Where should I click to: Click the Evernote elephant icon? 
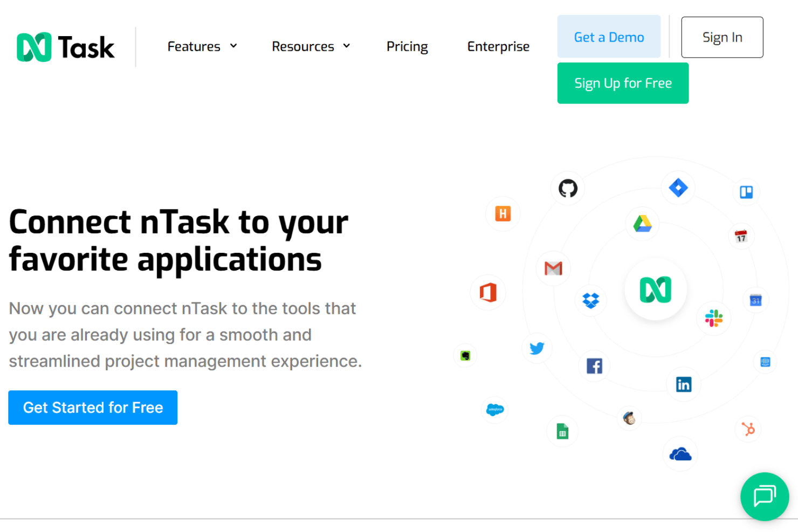tap(465, 356)
